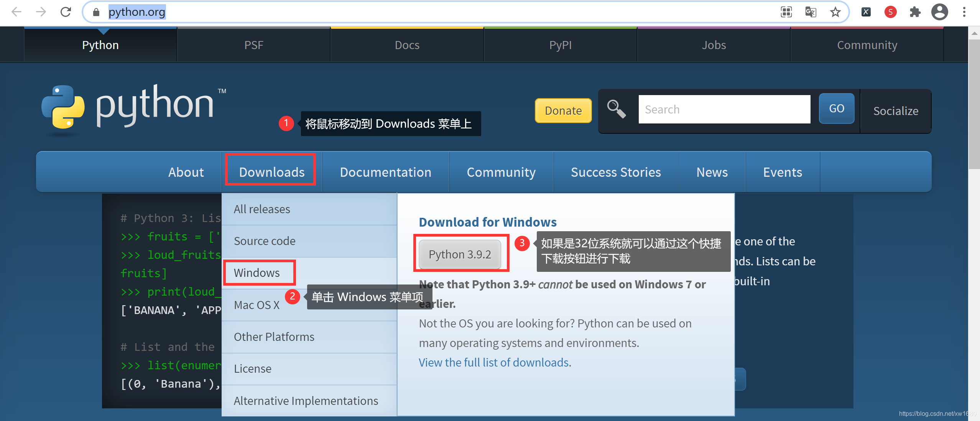The height and width of the screenshot is (421, 980).
Task: Click the Python 3.9.2 download button
Action: tap(460, 254)
